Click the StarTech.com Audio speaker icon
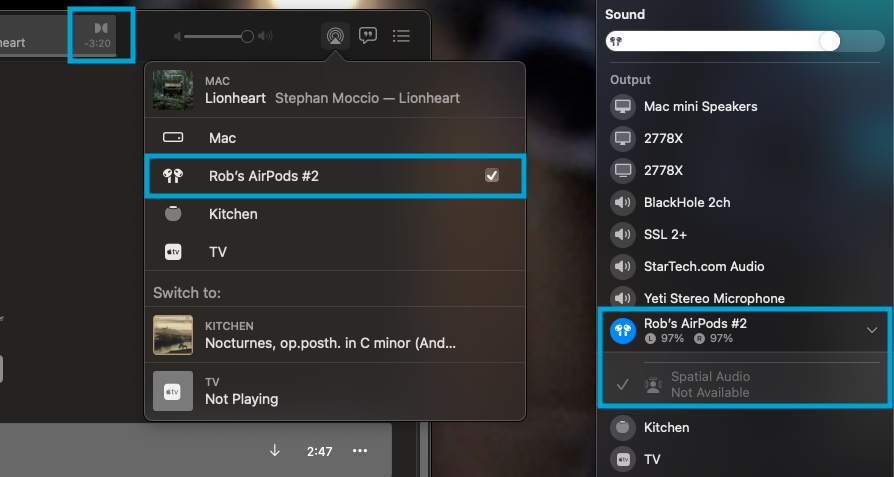The height and width of the screenshot is (477, 894). [623, 266]
